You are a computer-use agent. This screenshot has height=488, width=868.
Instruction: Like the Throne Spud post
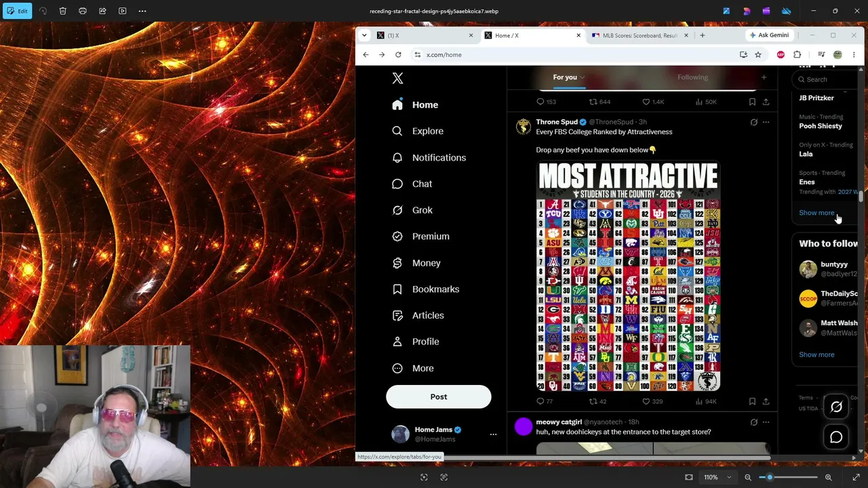tap(652, 401)
